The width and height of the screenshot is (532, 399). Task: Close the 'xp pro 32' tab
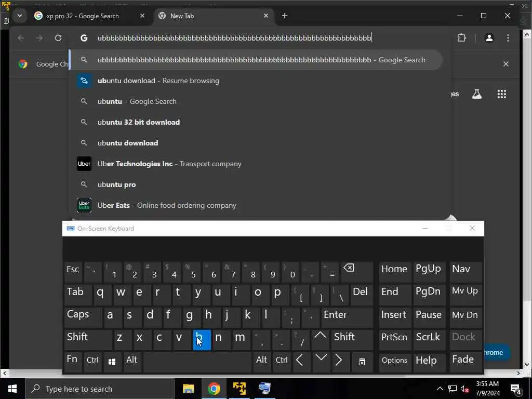point(142,16)
